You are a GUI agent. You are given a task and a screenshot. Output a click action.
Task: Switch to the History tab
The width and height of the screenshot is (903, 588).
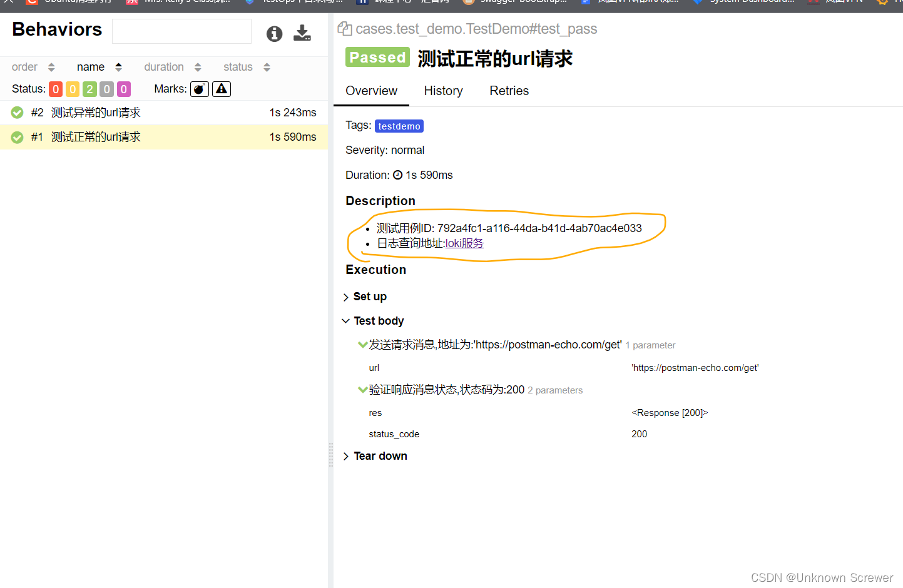(443, 91)
